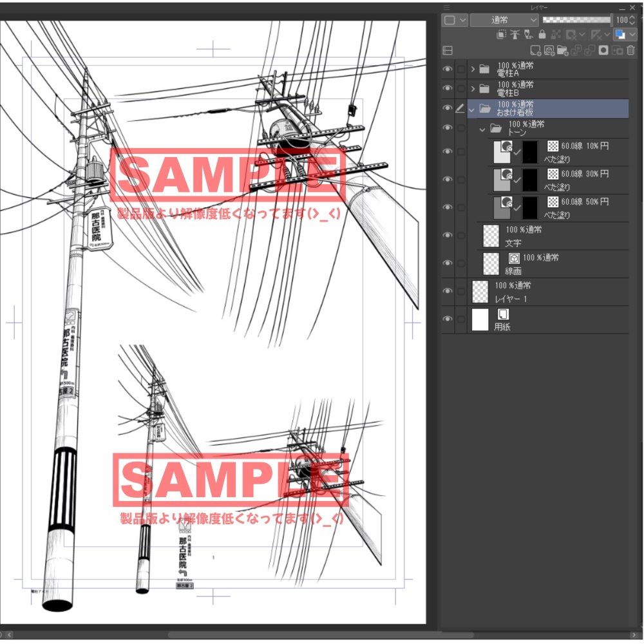Adjust the layer opacity slider

576,20
